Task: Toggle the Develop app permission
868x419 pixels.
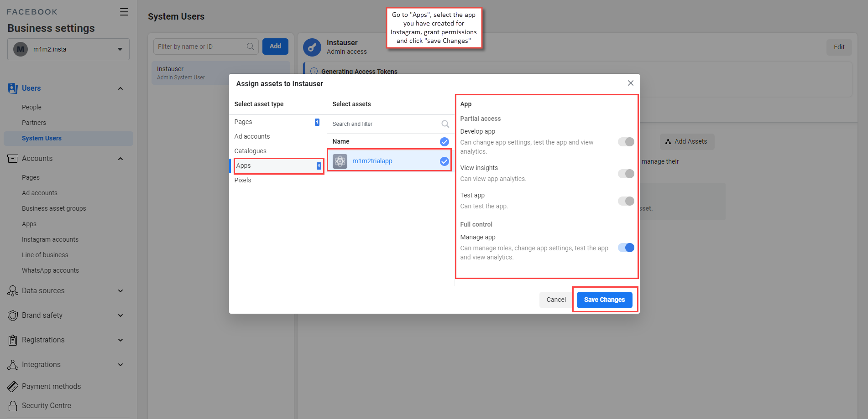Action: click(x=626, y=142)
